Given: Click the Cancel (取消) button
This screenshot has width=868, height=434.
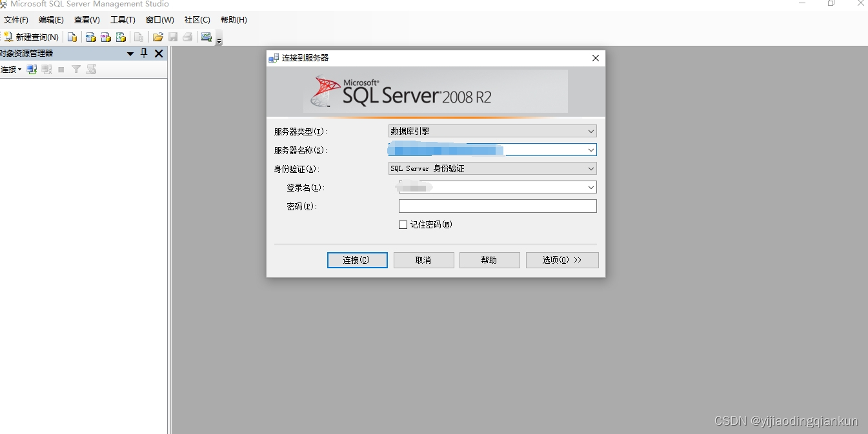Looking at the screenshot, I should click(423, 260).
